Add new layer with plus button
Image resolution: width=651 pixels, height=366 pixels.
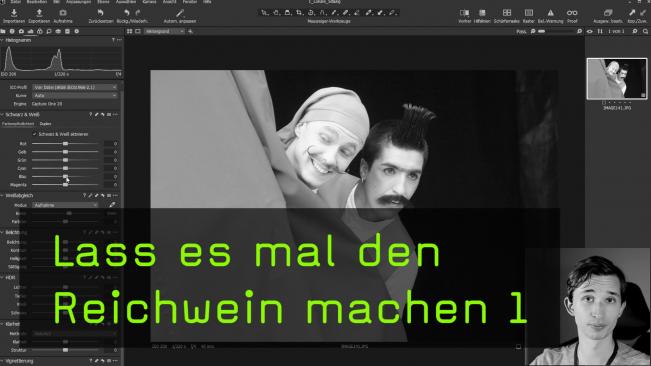click(x=190, y=31)
